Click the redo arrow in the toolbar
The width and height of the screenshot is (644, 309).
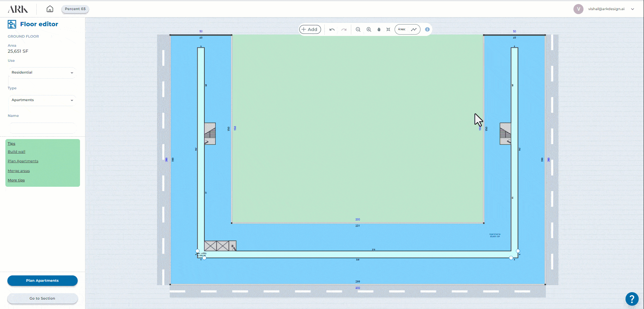[x=344, y=30]
